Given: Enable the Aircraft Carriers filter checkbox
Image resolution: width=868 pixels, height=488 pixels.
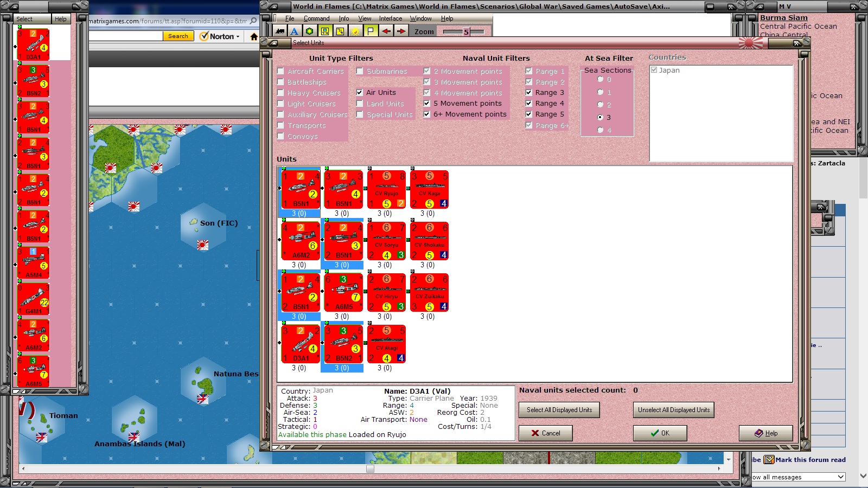Looking at the screenshot, I should [x=280, y=70].
